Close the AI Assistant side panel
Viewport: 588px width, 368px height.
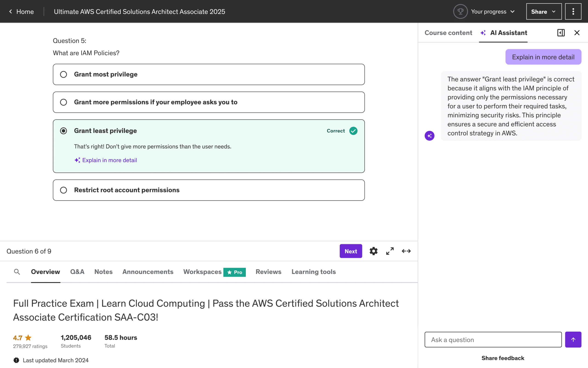coord(577,33)
